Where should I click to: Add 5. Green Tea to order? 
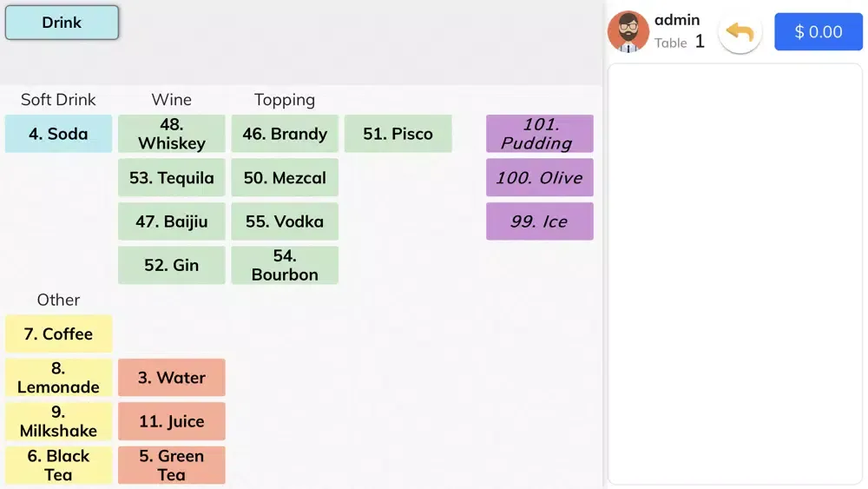point(172,465)
